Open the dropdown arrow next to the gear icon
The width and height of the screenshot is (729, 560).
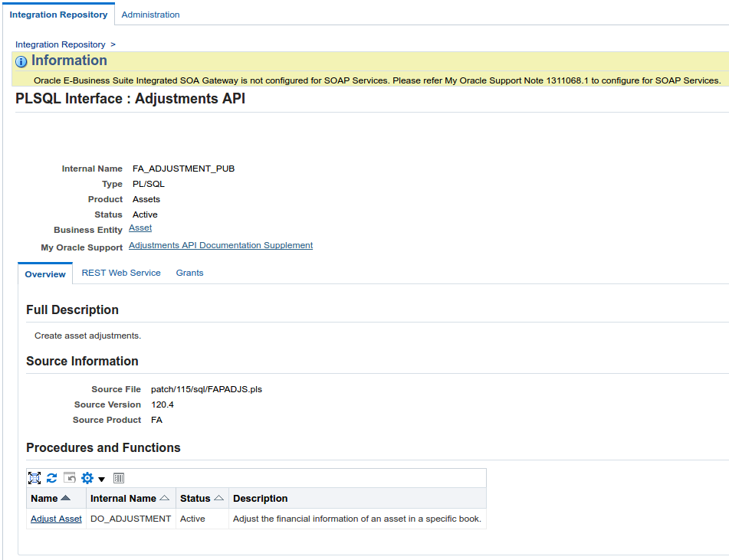[103, 479]
